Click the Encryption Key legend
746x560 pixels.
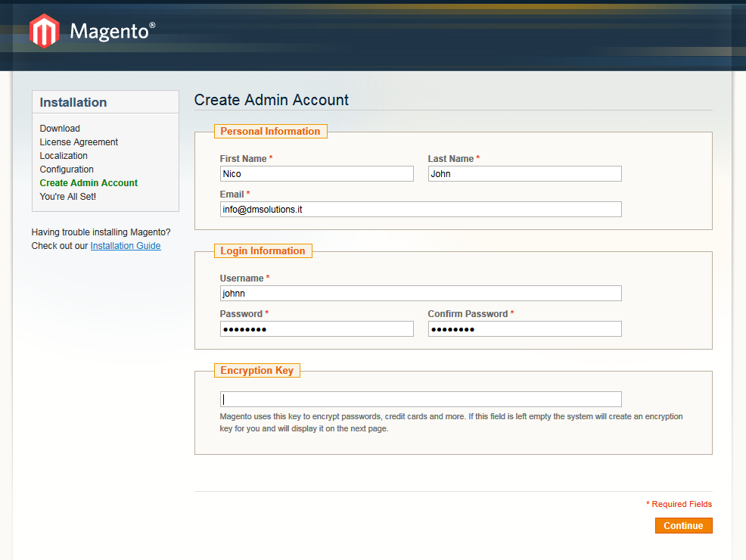pos(257,370)
